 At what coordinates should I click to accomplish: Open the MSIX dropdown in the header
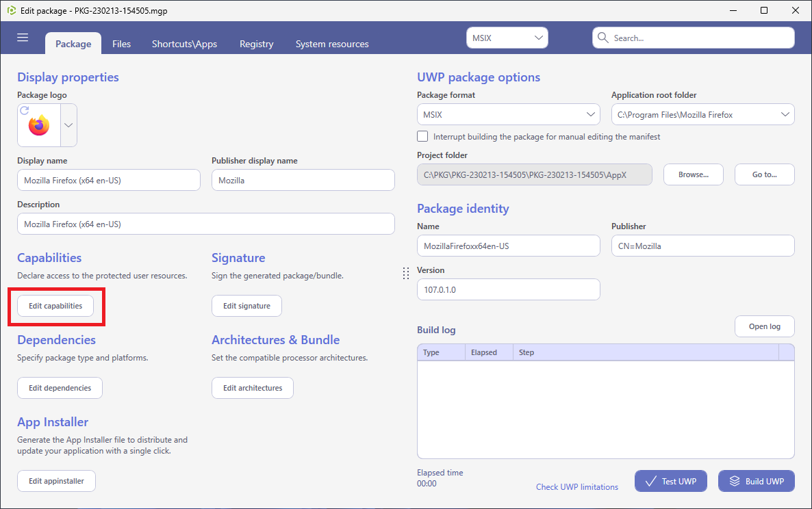click(507, 38)
